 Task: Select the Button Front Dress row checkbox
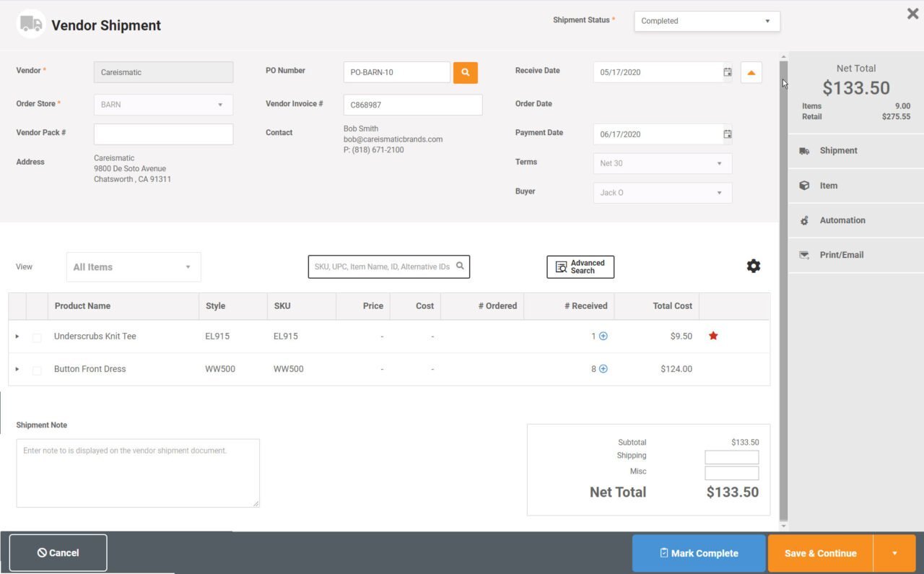coord(37,369)
